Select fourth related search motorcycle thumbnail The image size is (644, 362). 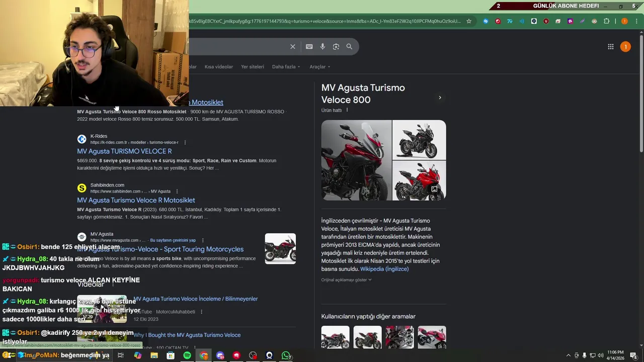[x=432, y=337]
